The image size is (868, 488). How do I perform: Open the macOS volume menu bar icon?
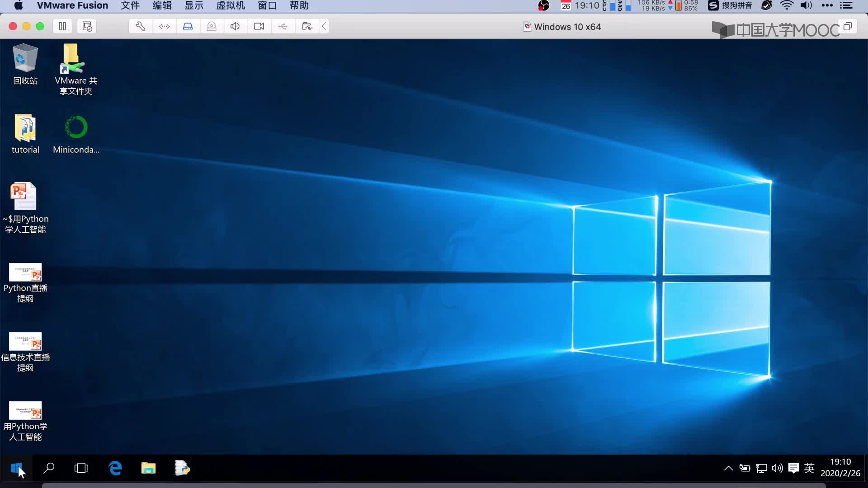click(x=807, y=5)
